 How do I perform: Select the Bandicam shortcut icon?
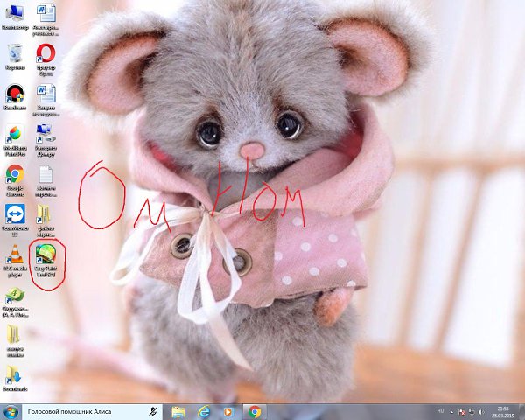15,97
